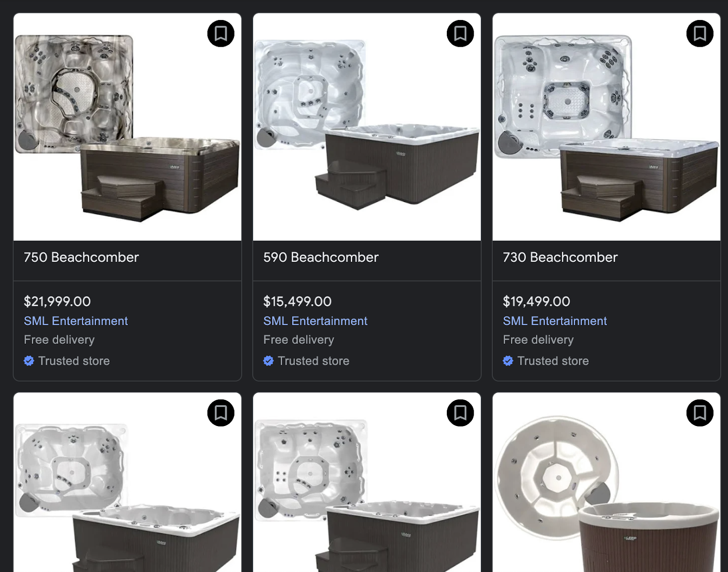This screenshot has width=728, height=572.
Task: Click the verified badge under 730 Beachcomber
Action: coord(508,361)
